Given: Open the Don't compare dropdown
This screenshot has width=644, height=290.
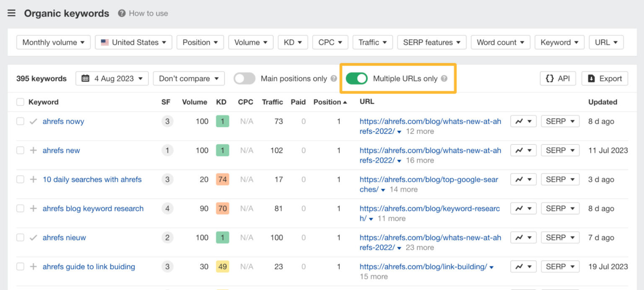Looking at the screenshot, I should click(x=189, y=78).
